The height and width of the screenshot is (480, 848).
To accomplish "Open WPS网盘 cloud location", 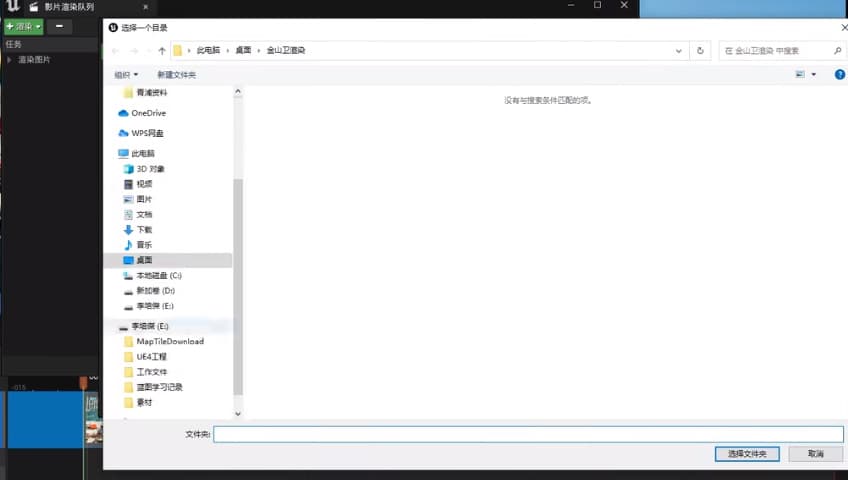I will pyautogui.click(x=147, y=133).
